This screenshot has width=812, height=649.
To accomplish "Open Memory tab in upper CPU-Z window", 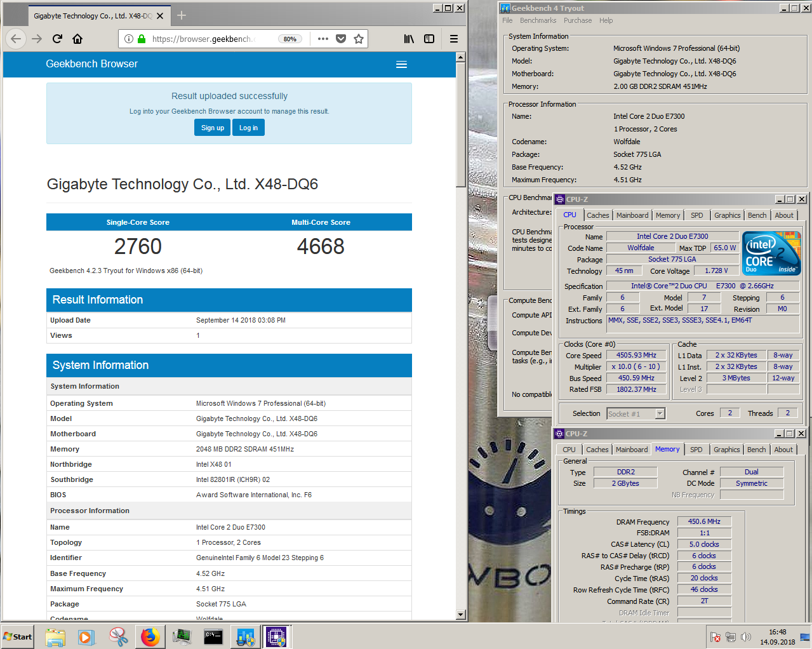I will pyautogui.click(x=668, y=215).
